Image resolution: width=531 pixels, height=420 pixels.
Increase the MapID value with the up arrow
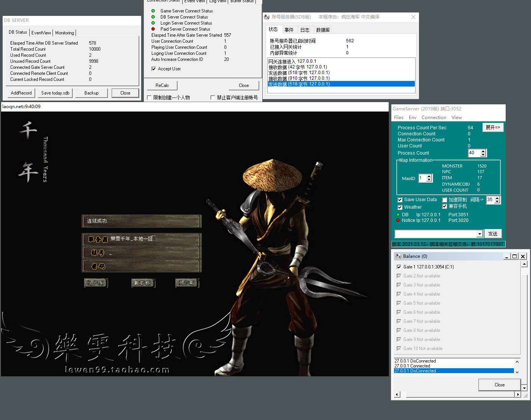[430, 176]
